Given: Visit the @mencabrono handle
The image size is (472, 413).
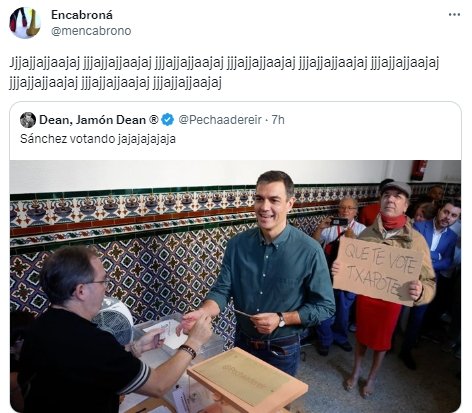Looking at the screenshot, I should (91, 31).
